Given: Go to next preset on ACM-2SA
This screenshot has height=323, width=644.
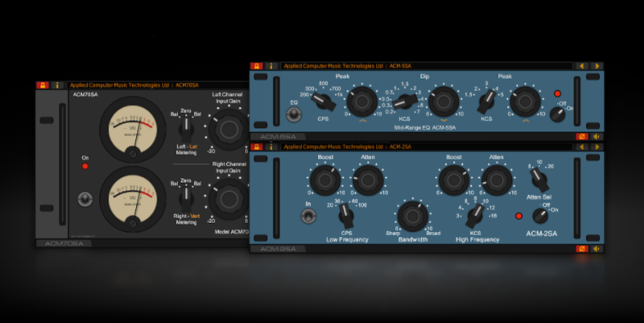Looking at the screenshot, I should [x=597, y=147].
